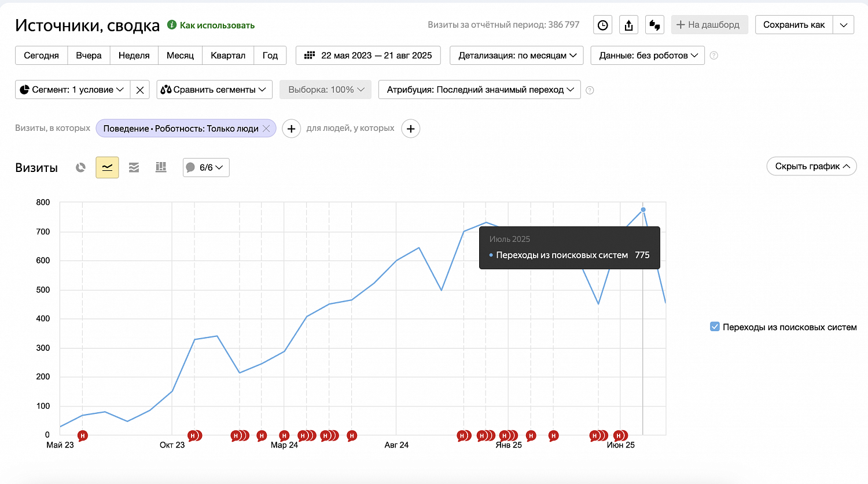Delete the Роботность: Только люди filter chip
The height and width of the screenshot is (484, 868).
coord(266,129)
